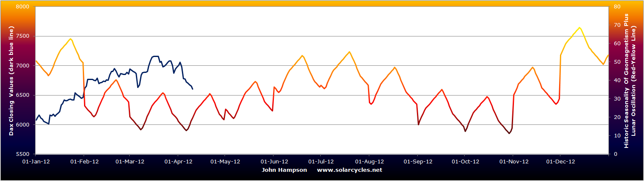Select the 01-Dec-12 date axis label

coord(560,161)
